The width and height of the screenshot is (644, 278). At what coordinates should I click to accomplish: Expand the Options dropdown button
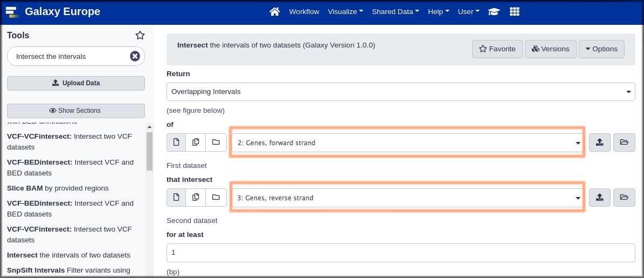click(x=602, y=49)
